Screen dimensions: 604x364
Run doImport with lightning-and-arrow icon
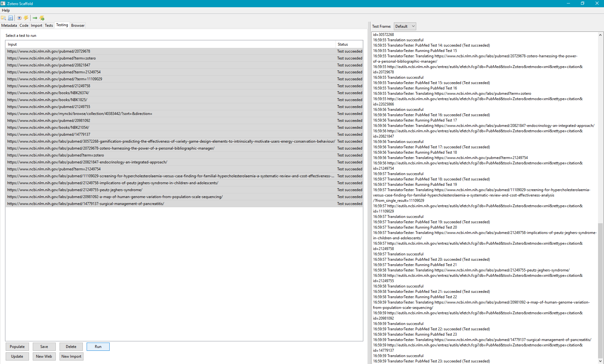[x=42, y=18]
